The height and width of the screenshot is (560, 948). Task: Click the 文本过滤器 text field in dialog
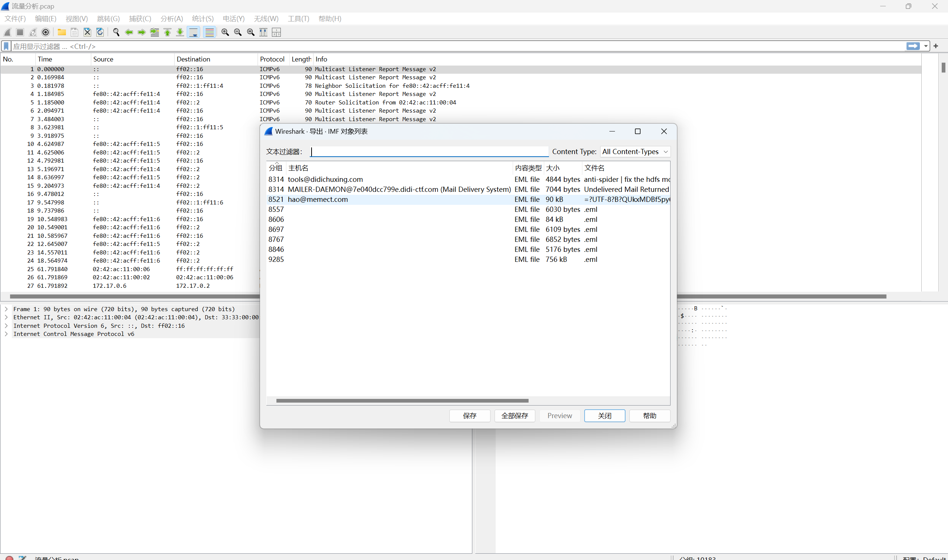point(429,152)
